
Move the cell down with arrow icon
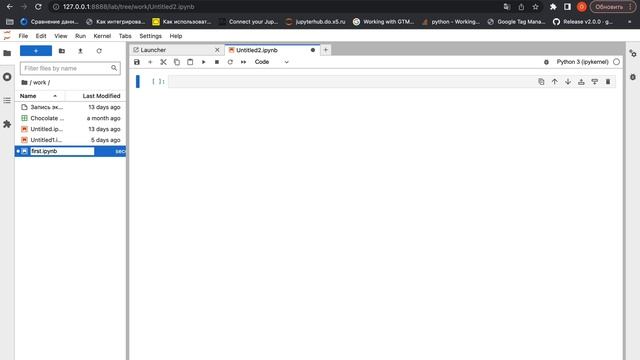point(568,82)
